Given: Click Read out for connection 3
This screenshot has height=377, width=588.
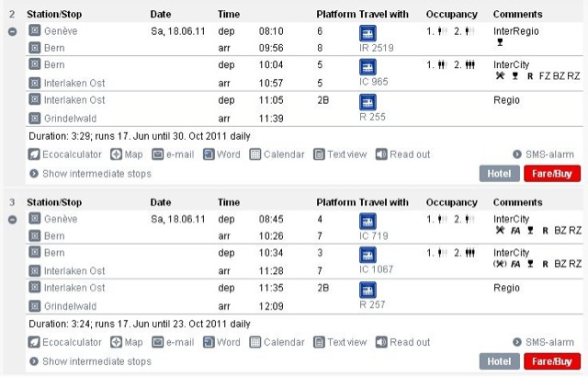Looking at the screenshot, I should [403, 342].
